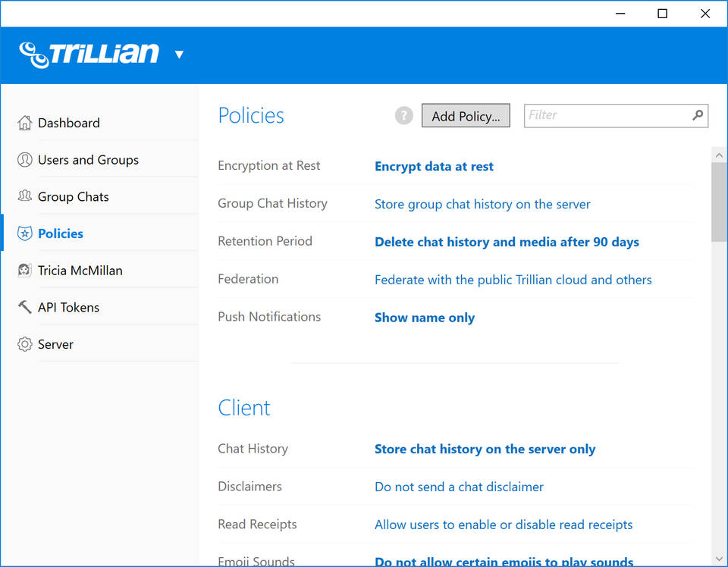Open Tricia McMillan's profile icon

23,270
